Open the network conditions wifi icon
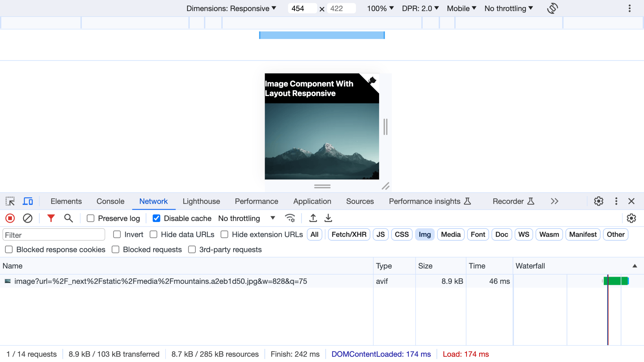The width and height of the screenshot is (644, 362). (290, 218)
